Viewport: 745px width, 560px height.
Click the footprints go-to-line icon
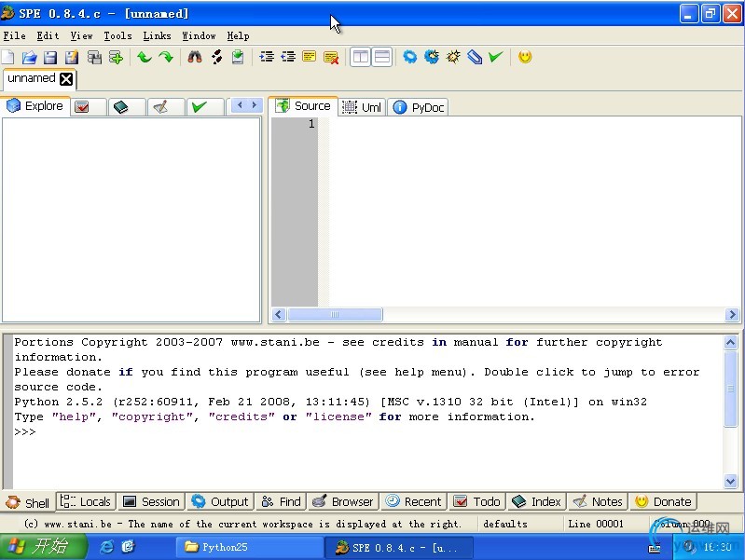216,58
